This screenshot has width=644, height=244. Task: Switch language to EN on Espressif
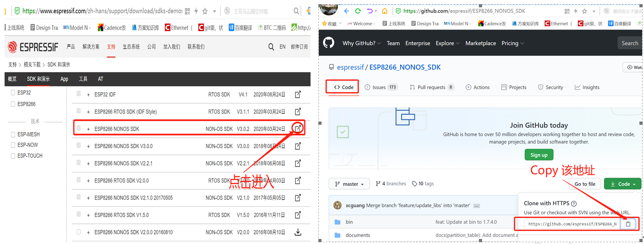point(283,47)
